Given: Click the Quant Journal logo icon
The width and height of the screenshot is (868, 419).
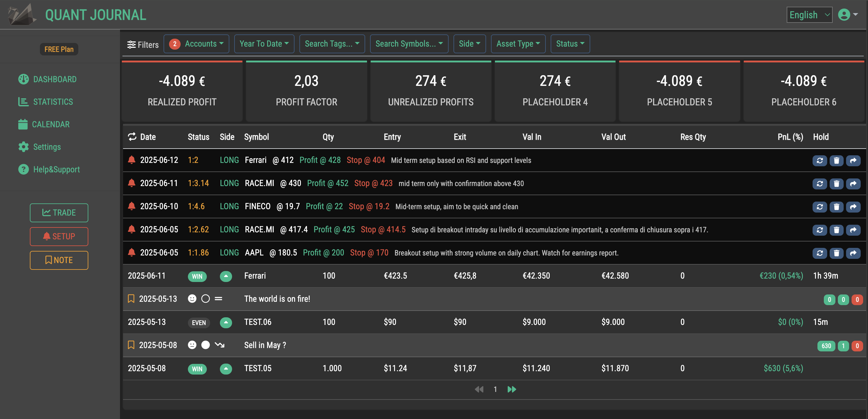Looking at the screenshot, I should (22, 15).
